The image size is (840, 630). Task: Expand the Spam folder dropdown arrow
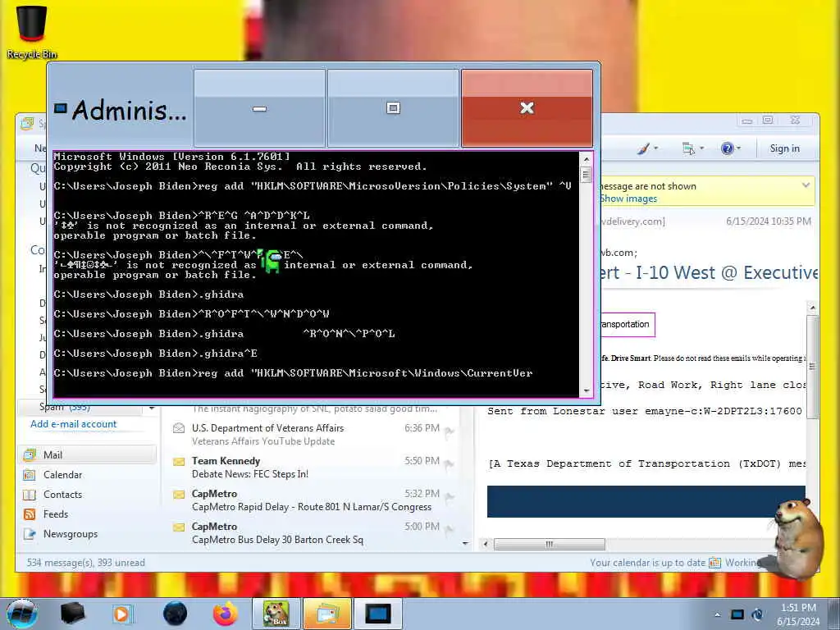pos(151,409)
